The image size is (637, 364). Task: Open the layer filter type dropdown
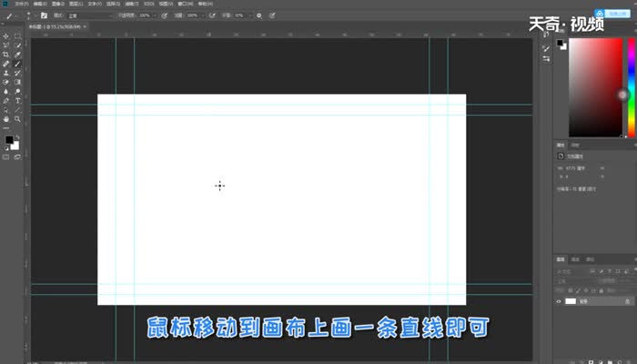click(x=571, y=271)
